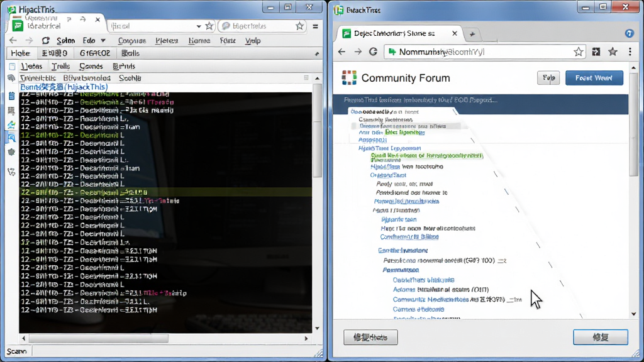This screenshot has height=362, width=644.
Task: Switch to the Gonds tab
Action: 91,66
